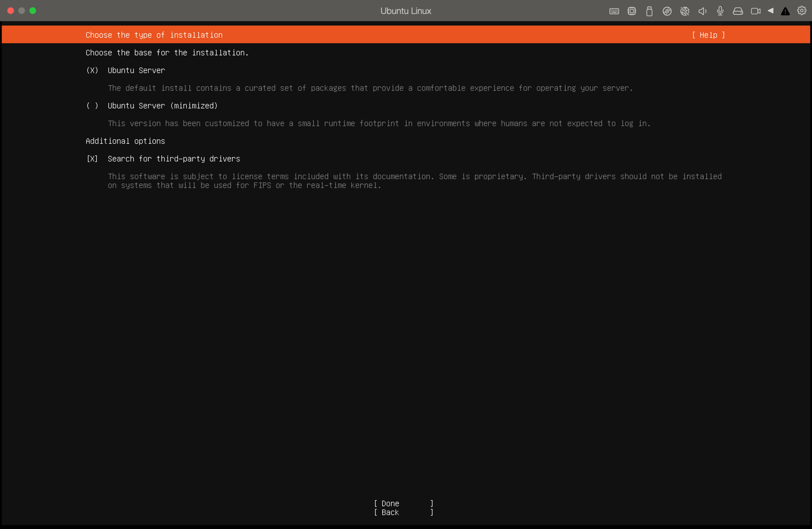The height and width of the screenshot is (529, 812).
Task: Click the video camera icon
Action: [756, 11]
